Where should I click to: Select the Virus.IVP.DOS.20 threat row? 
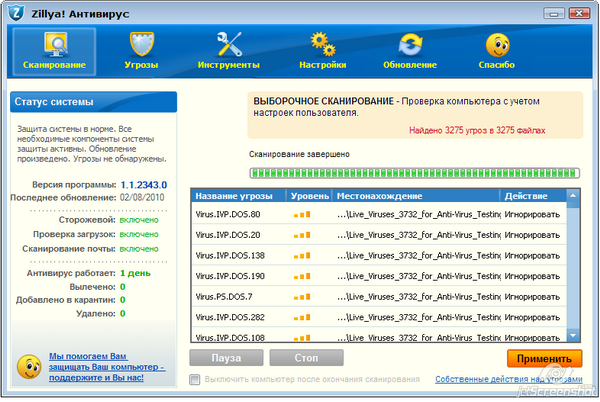(379, 235)
